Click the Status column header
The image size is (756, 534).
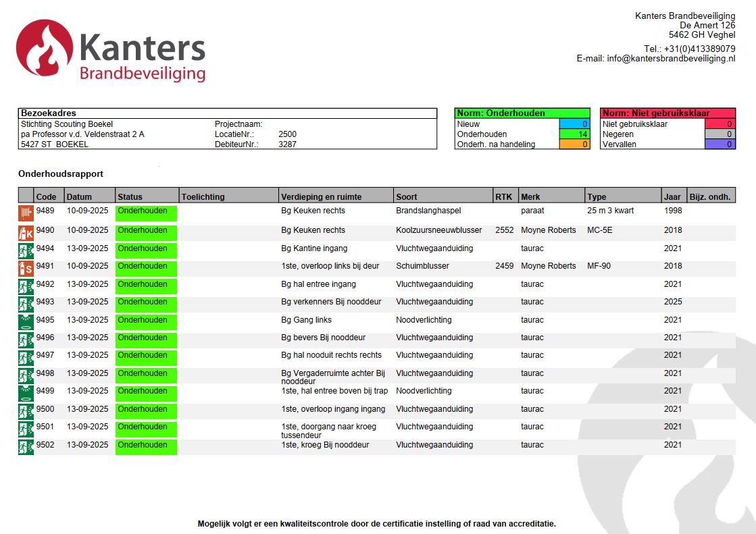pos(130,196)
